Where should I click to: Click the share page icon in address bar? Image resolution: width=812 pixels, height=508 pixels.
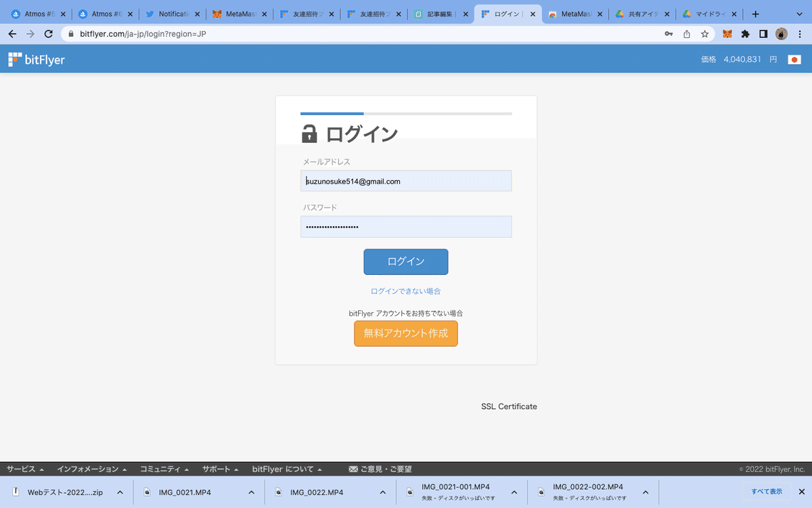(x=687, y=34)
